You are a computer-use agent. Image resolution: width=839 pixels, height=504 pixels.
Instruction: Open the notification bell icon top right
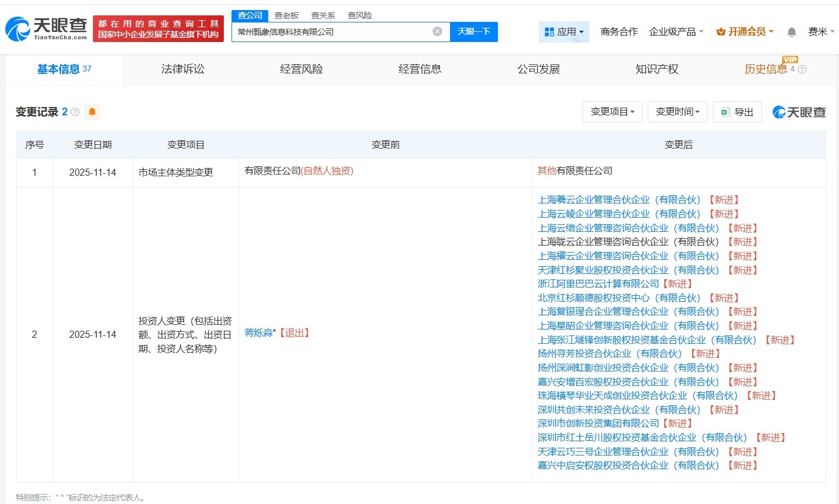[x=791, y=32]
